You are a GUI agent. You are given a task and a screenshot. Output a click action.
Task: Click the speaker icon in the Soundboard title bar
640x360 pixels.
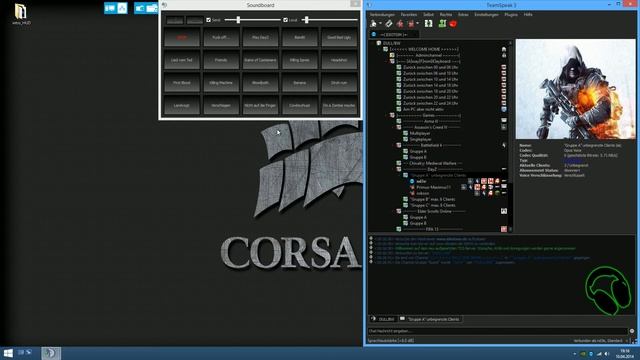[164, 5]
